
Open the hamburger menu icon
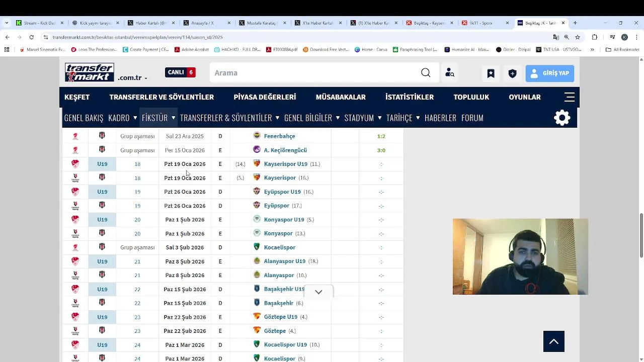569,97
